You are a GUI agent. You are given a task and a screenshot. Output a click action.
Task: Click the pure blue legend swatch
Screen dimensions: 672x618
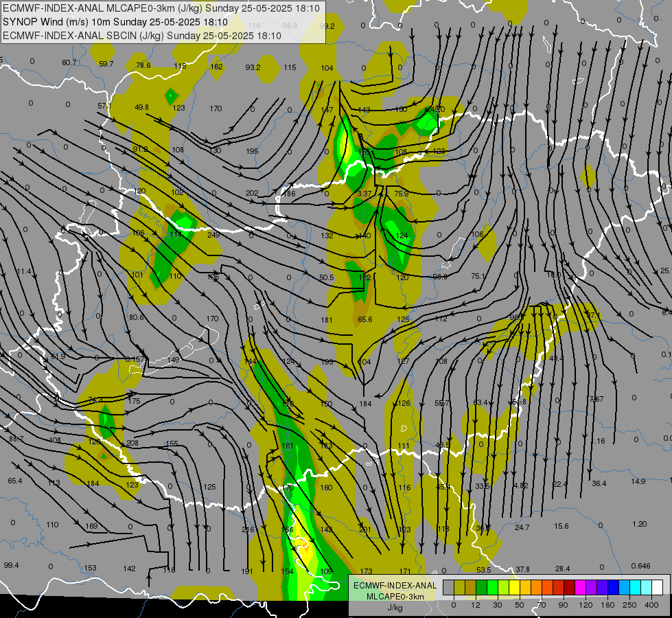(x=613, y=587)
